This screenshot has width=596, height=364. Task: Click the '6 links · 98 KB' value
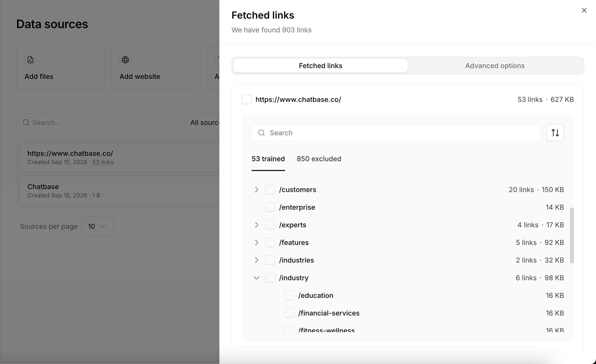click(x=540, y=278)
